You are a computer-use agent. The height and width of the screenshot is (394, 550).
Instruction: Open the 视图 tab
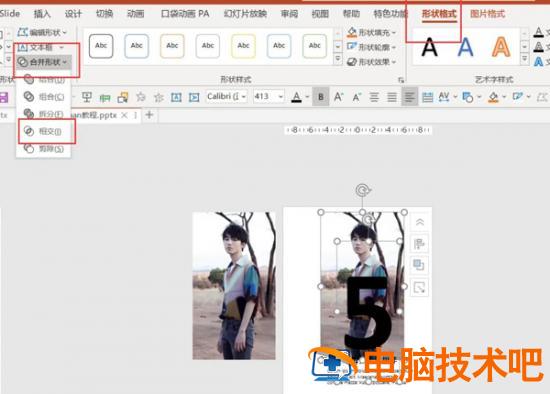[320, 14]
